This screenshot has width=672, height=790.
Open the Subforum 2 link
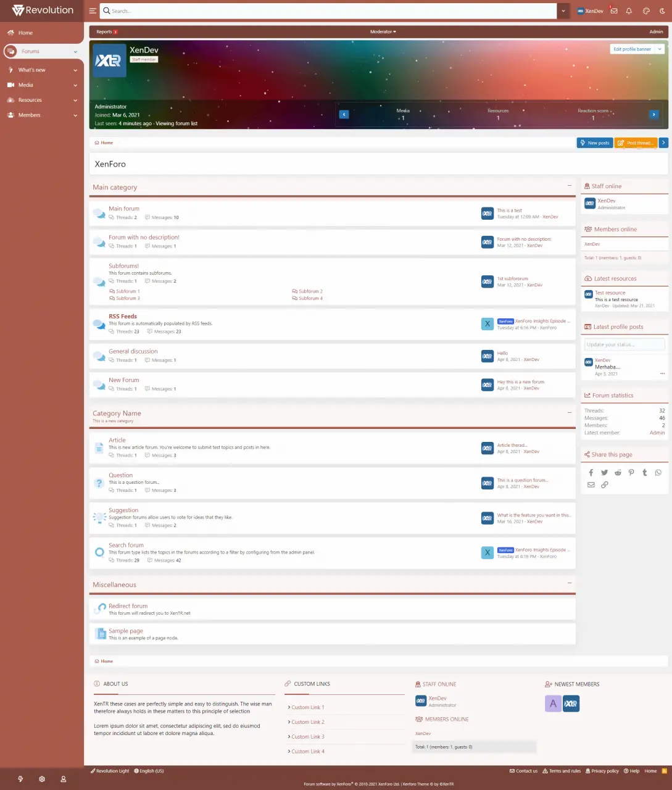(x=310, y=291)
